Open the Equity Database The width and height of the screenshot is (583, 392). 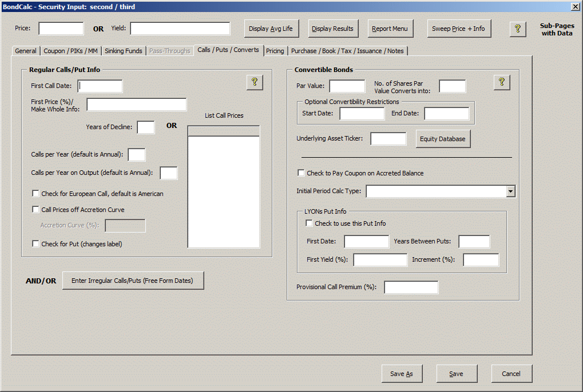pos(443,139)
